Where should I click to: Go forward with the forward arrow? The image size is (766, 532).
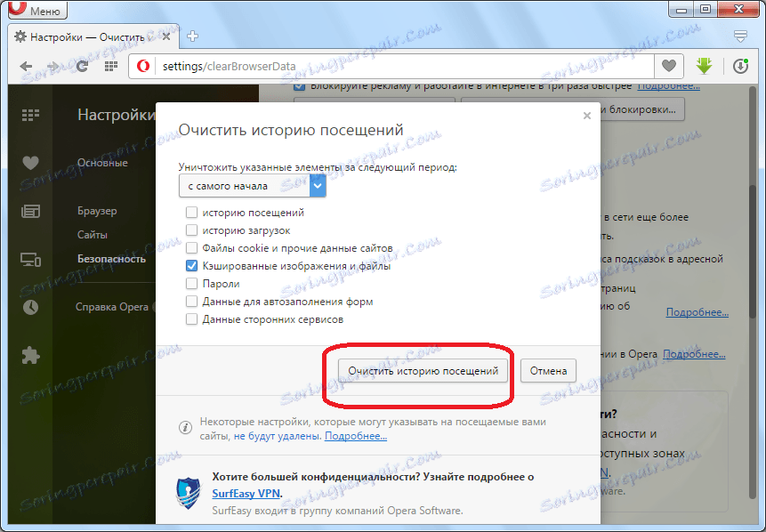[52, 67]
